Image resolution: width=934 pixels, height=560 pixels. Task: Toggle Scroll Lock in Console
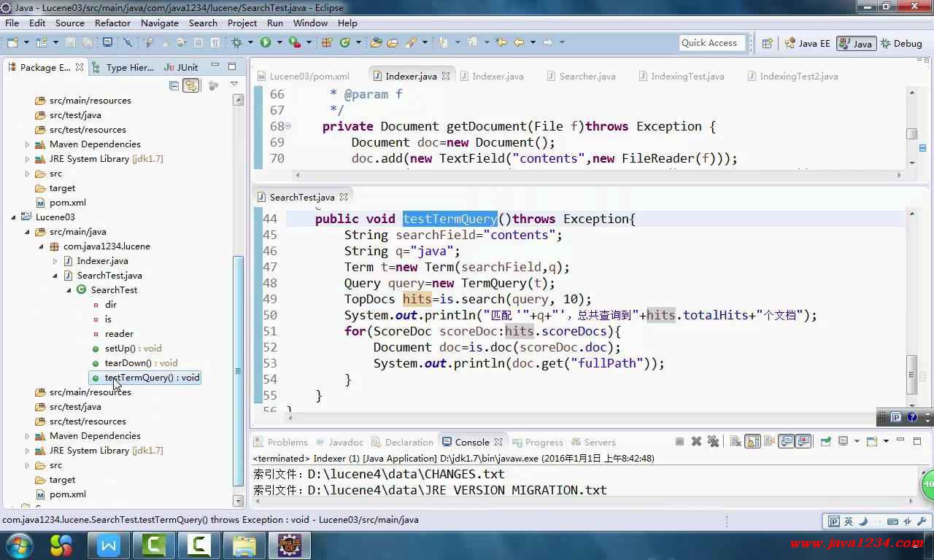point(753,441)
